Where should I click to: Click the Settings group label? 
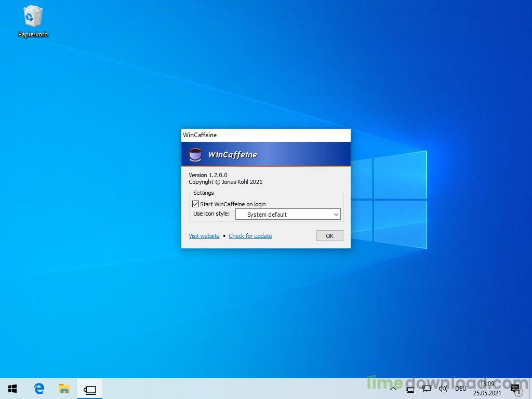204,193
